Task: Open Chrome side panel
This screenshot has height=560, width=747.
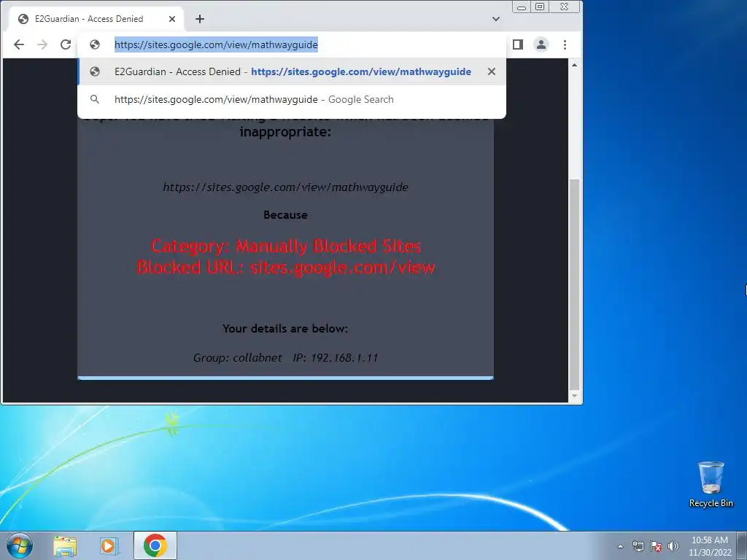Action: [x=518, y=44]
